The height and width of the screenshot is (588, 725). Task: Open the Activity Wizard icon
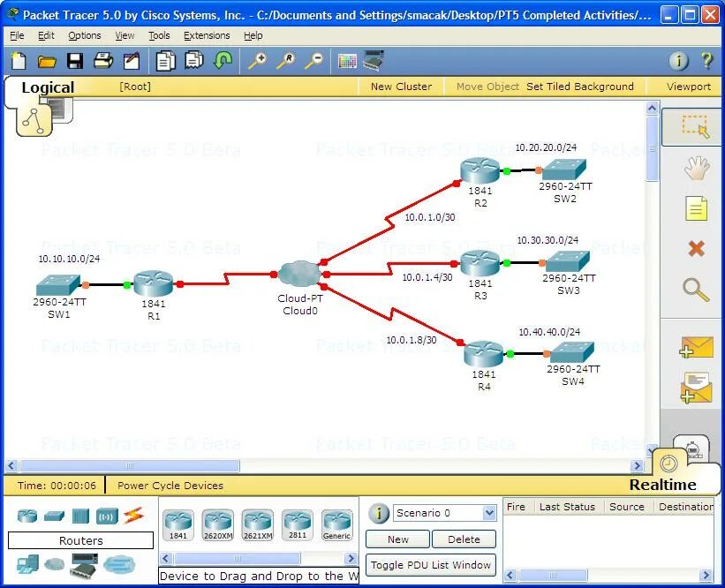(x=132, y=61)
